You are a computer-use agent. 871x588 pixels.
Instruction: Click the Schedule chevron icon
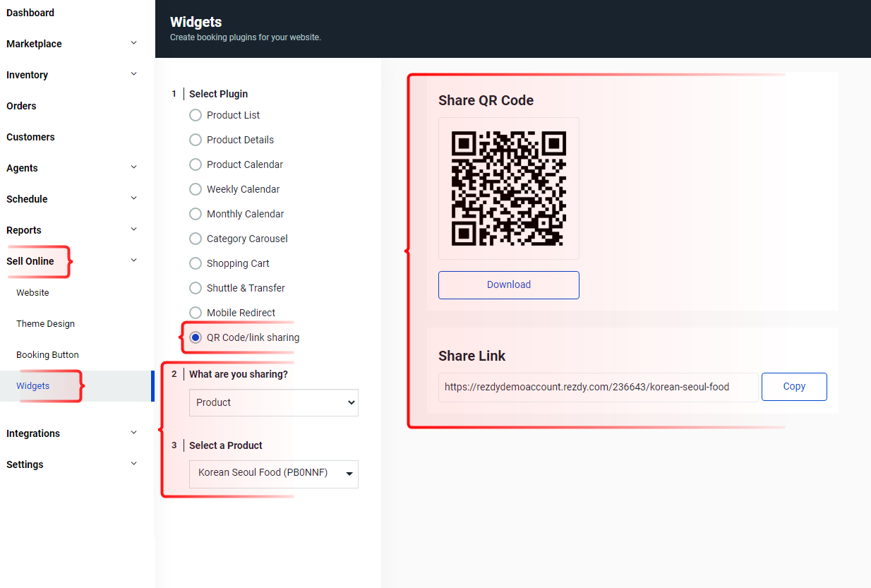134,198
